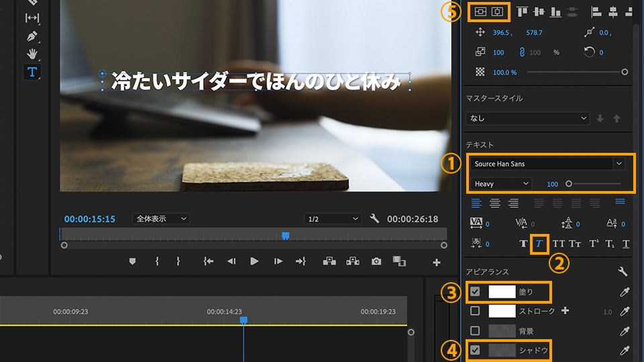
Task: Click the timeline panel playhead marker
Action: [x=244, y=320]
